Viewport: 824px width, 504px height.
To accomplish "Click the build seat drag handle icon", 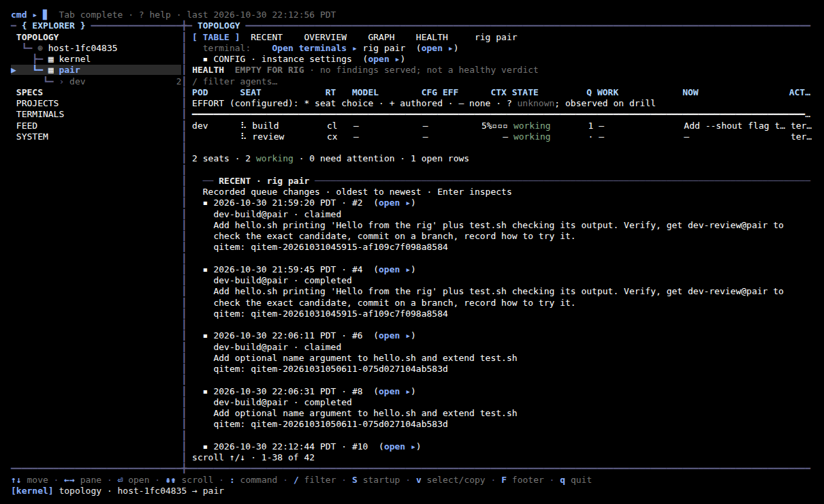I will (243, 126).
